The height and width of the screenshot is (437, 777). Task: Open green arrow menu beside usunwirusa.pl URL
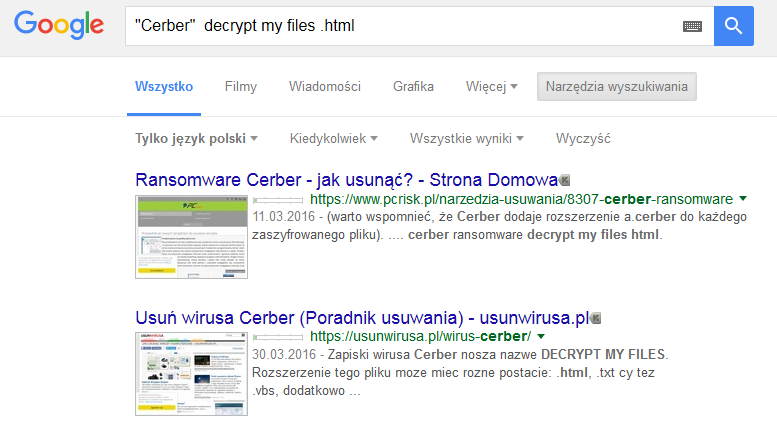540,335
